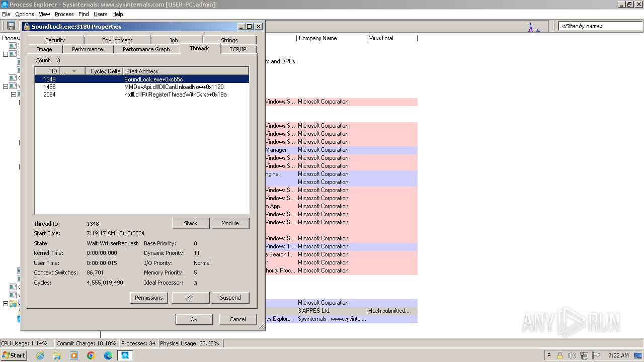Open the View menu
The height and width of the screenshot is (362, 644).
tap(44, 14)
